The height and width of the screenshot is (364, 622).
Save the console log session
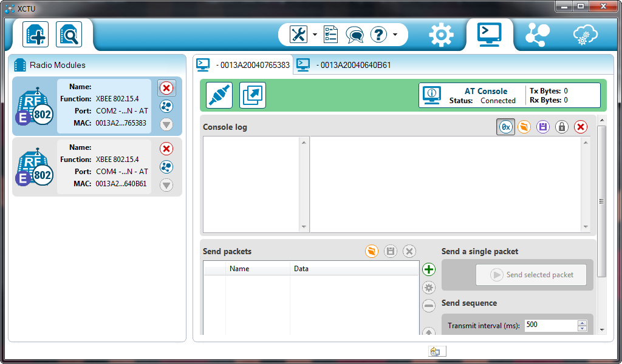pyautogui.click(x=543, y=127)
